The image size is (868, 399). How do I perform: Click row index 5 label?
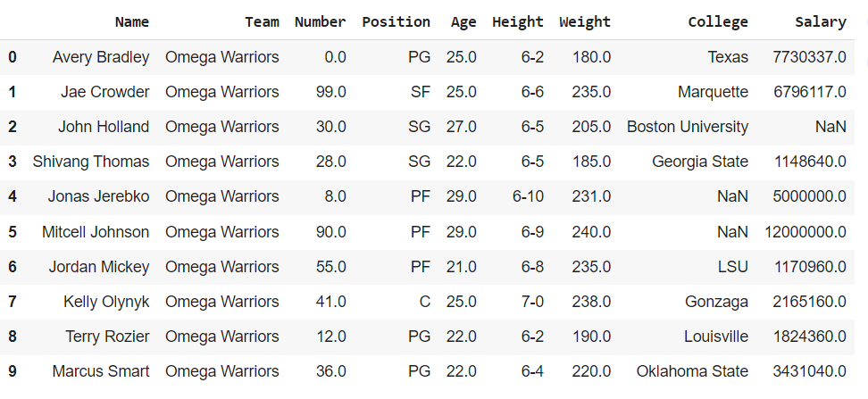coord(13,231)
